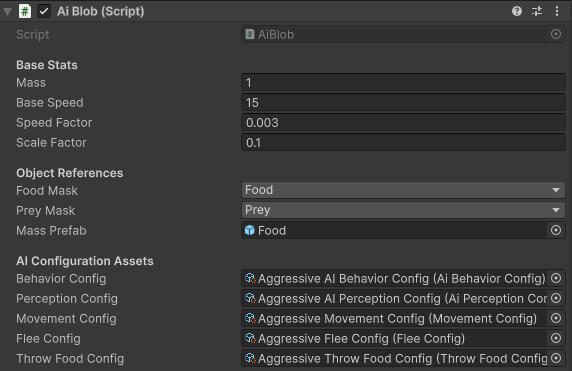Click the Script property label
Viewport: 572px width, 371px height.
pyautogui.click(x=32, y=35)
